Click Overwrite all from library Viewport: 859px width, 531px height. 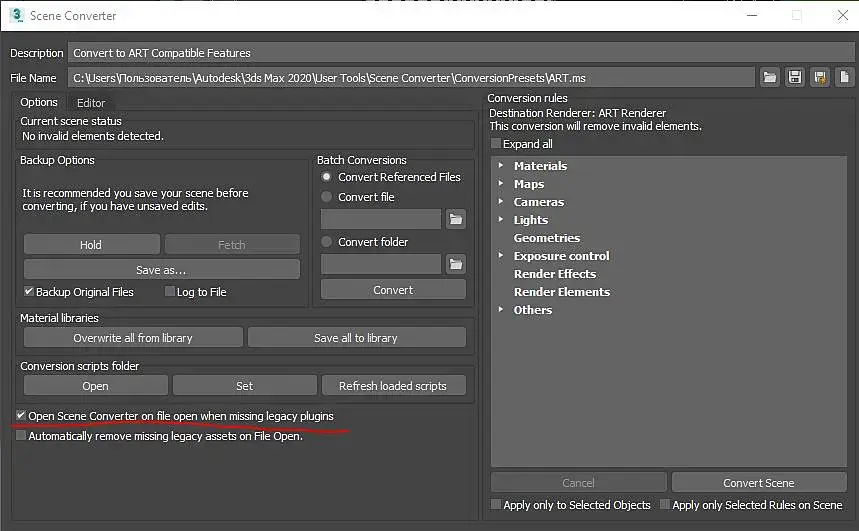pyautogui.click(x=133, y=338)
